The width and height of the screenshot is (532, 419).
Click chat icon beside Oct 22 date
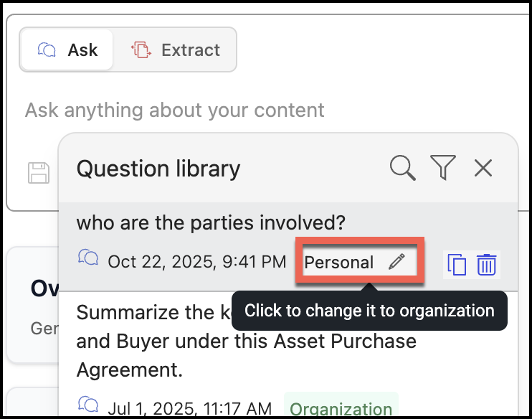[88, 258]
